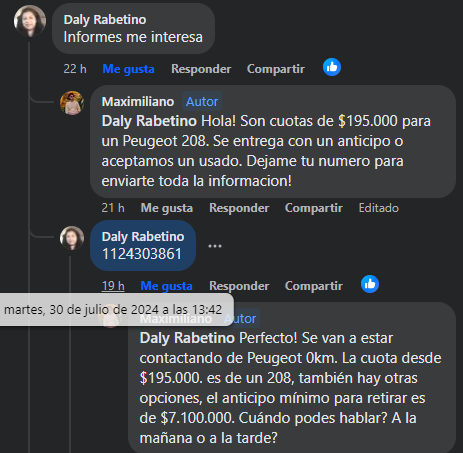Toggle Me gusta on Maximiliano's 21 h reply
Screen dimensions: 463x453
(x=167, y=208)
